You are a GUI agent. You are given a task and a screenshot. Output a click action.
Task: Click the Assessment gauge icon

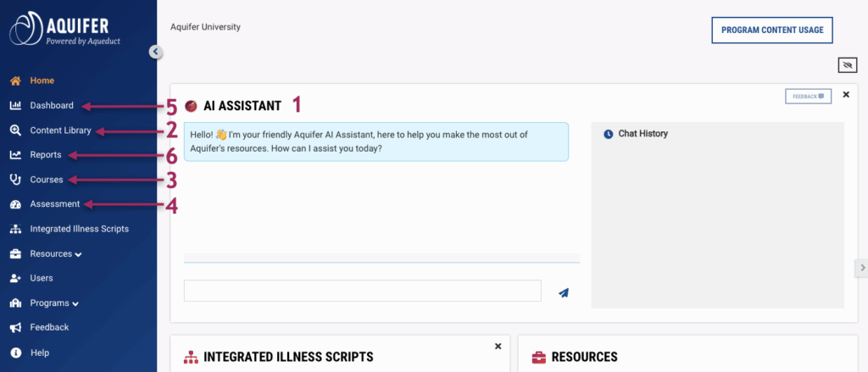click(x=15, y=204)
